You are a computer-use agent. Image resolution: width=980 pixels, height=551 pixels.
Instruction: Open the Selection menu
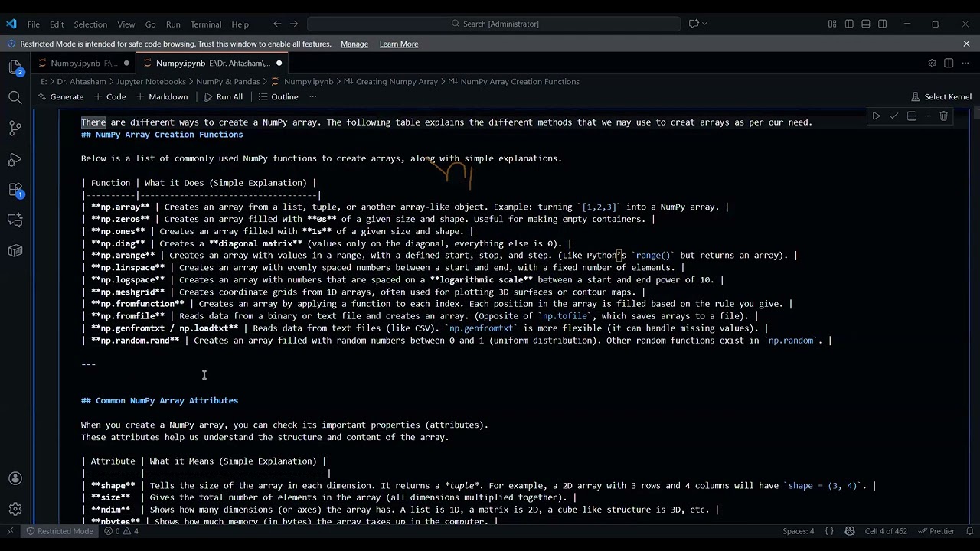point(90,24)
